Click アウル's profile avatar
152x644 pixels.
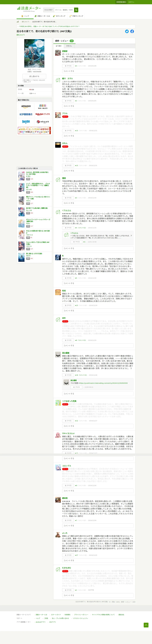pyautogui.click(x=58, y=115)
